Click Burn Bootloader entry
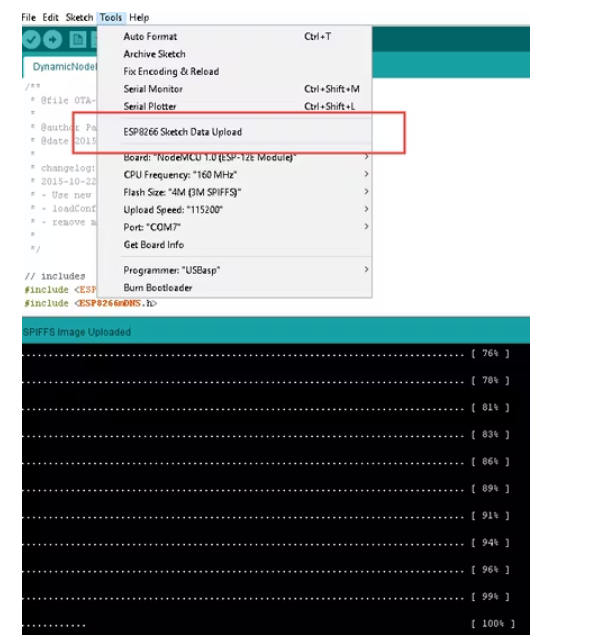The width and height of the screenshot is (595, 641). [x=235, y=288]
